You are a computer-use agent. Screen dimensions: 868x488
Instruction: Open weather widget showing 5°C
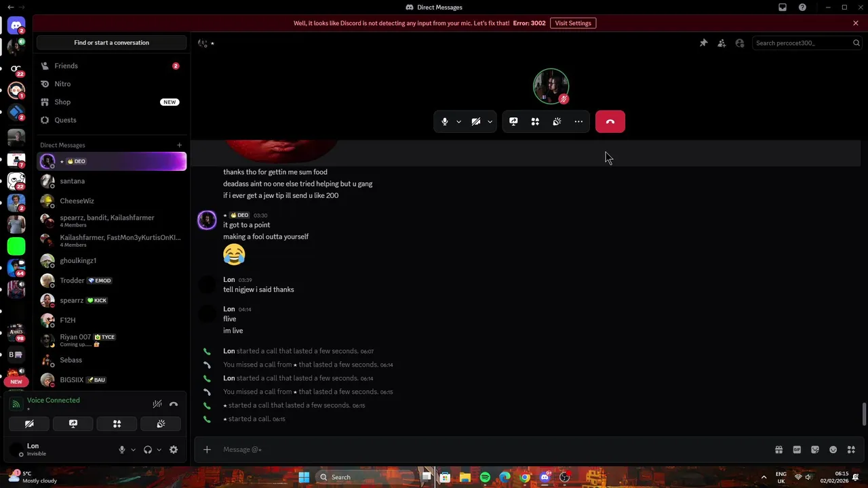coord(33,477)
